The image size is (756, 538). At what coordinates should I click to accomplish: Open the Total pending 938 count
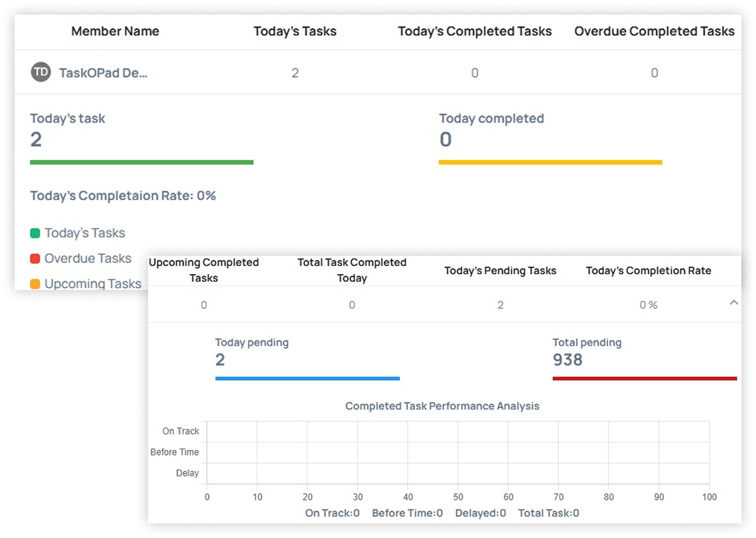(x=567, y=360)
